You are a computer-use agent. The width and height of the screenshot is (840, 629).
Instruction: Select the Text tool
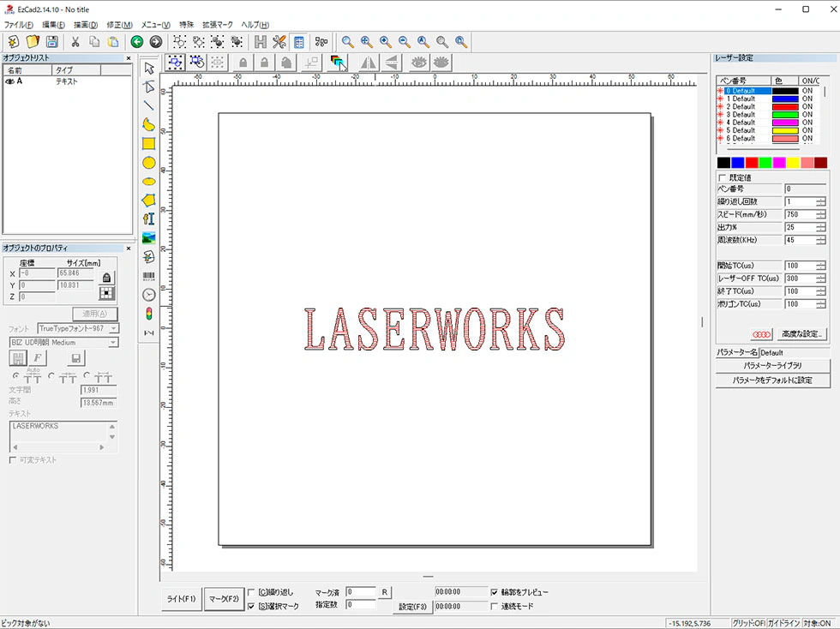click(x=149, y=219)
